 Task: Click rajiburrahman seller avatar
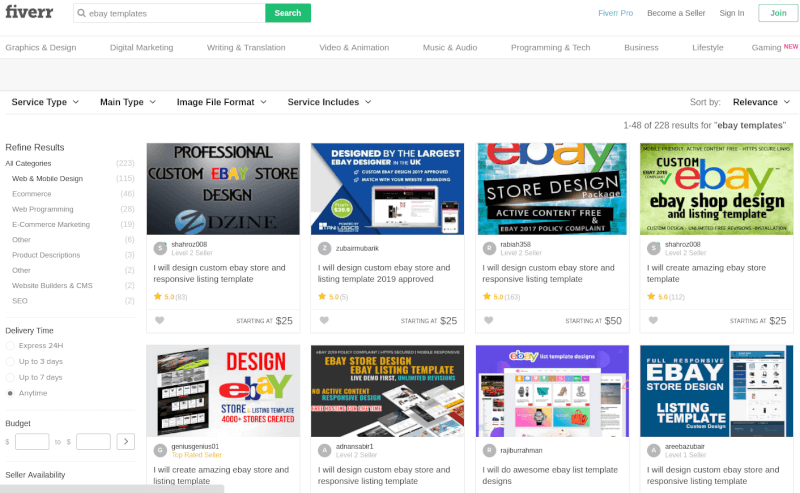pos(489,450)
